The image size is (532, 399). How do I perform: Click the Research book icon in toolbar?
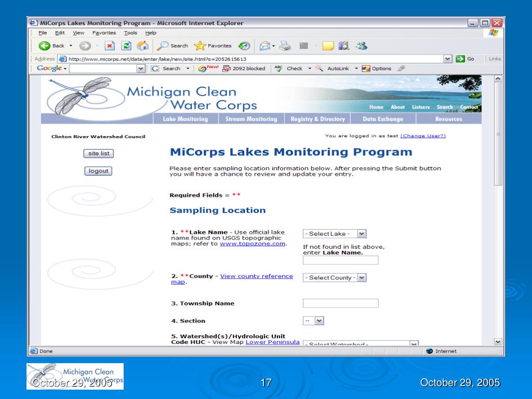tap(344, 46)
